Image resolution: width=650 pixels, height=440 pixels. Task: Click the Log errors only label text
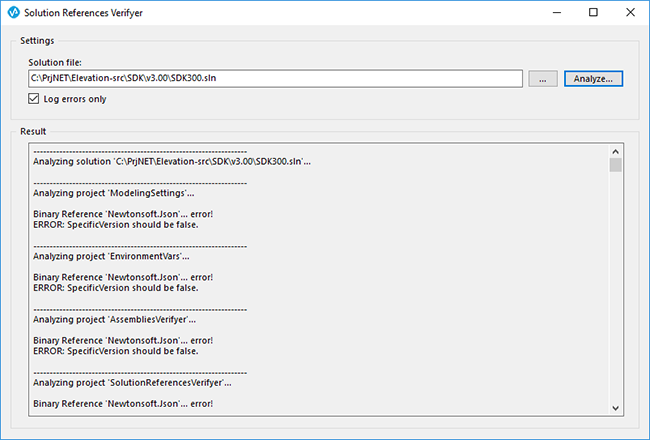[75, 99]
